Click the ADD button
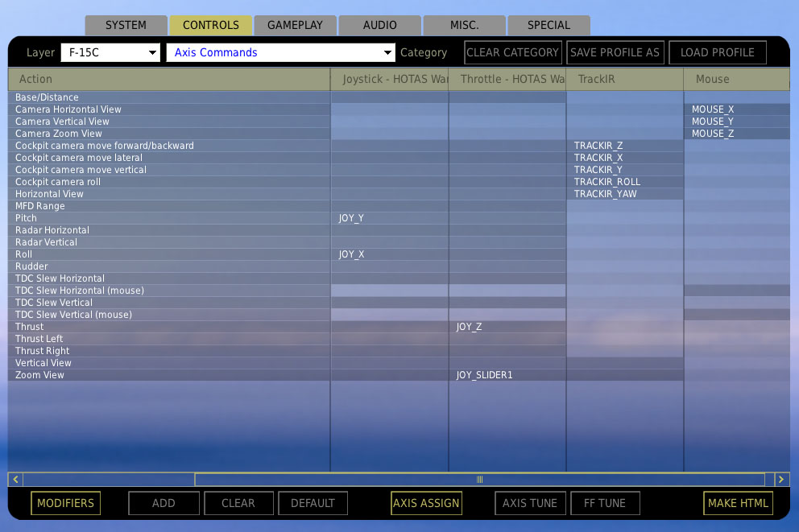Viewport: 799px width, 532px height. (164, 503)
